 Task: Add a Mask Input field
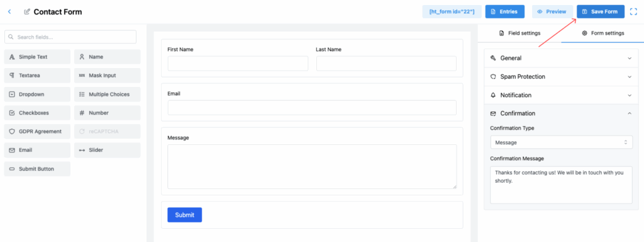click(x=107, y=76)
